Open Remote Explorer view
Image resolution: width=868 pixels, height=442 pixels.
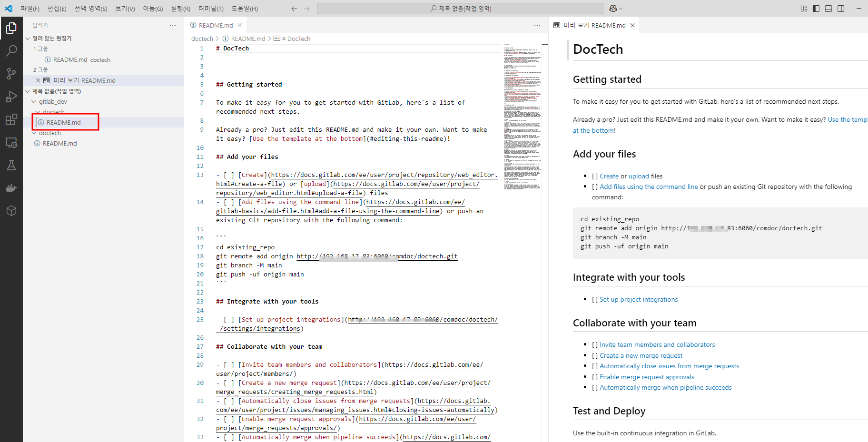coord(11,142)
